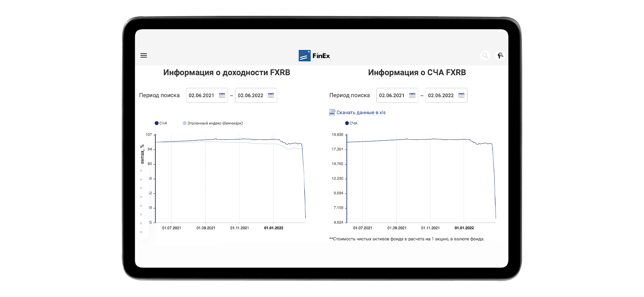Click the FinEx logo
Viewport: 644px width, 297px height.
click(314, 56)
